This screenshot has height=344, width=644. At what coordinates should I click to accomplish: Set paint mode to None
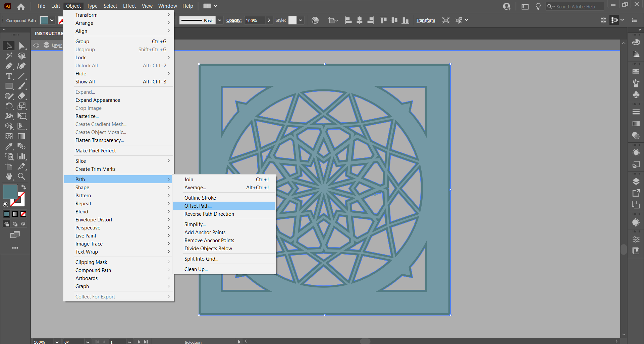coord(23,214)
